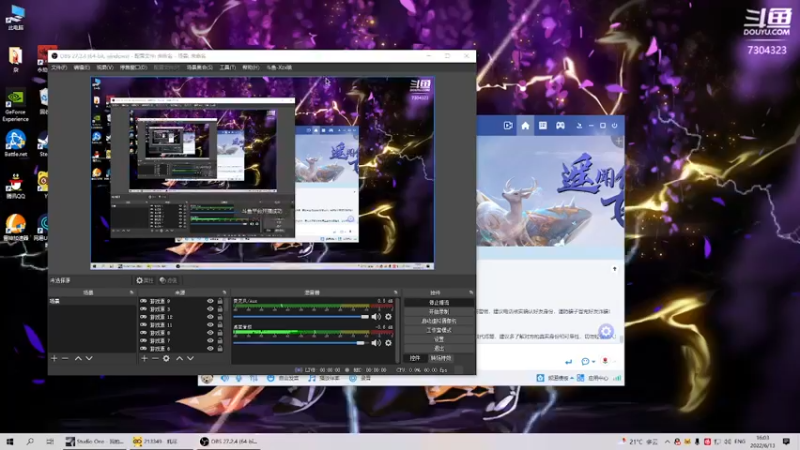Click the start virtual camera button in OBS Controls
This screenshot has width=800, height=450.
[439, 321]
